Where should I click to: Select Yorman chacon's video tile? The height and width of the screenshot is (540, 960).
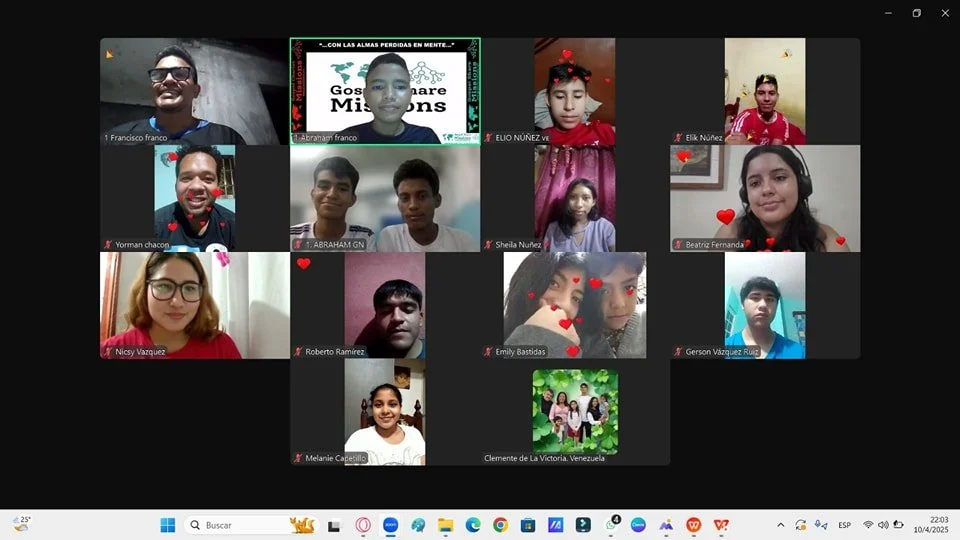coord(195,198)
